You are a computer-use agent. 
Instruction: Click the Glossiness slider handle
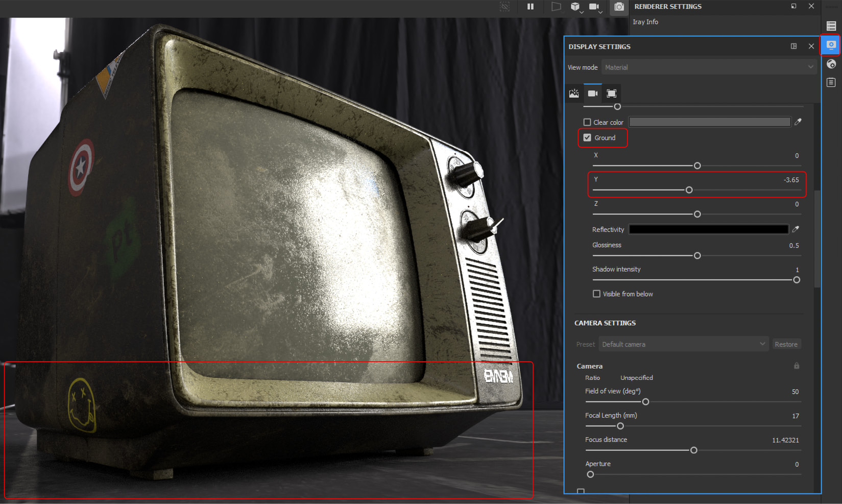pyautogui.click(x=697, y=255)
